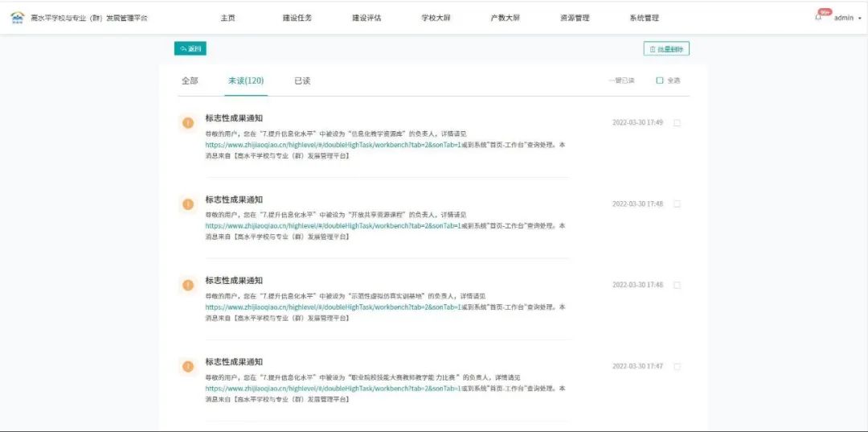Toggle the 全选 checkbox
Image resolution: width=868 pixels, height=432 pixels.
click(x=659, y=80)
